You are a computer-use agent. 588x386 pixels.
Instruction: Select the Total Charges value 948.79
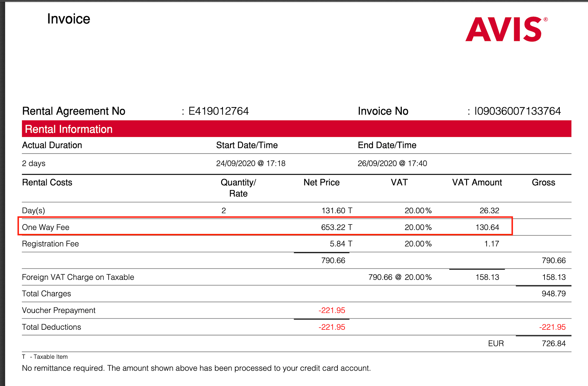[553, 294]
